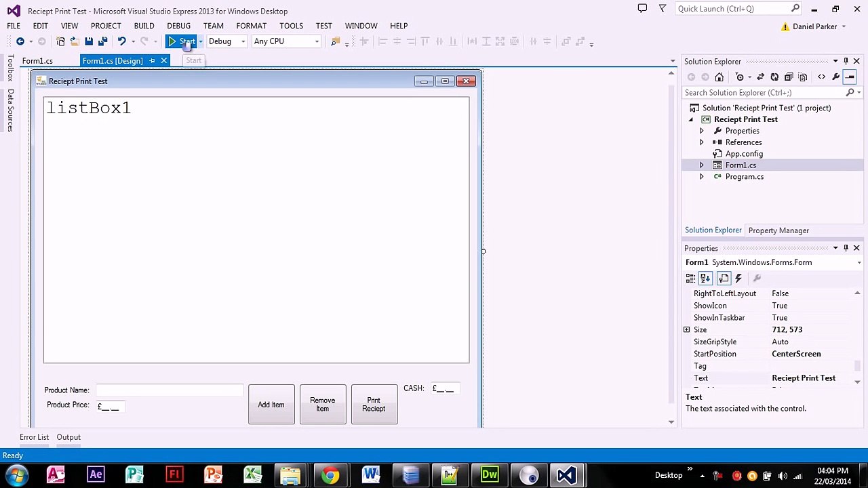The width and height of the screenshot is (868, 488).
Task: Toggle auto-hide pin on Properties panel
Action: pyautogui.click(x=846, y=248)
